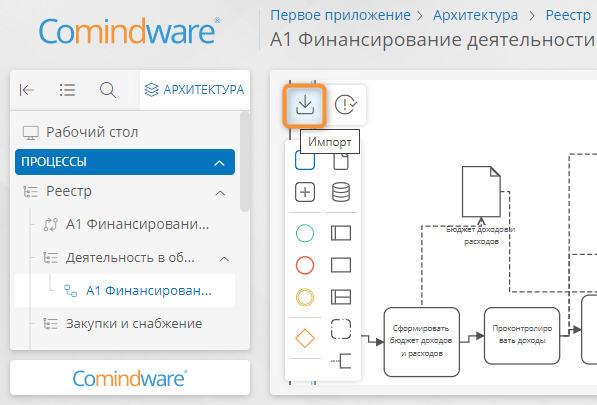Switch to the АРХИТЕКТУРА tab
This screenshot has height=405, width=597.
tap(195, 90)
